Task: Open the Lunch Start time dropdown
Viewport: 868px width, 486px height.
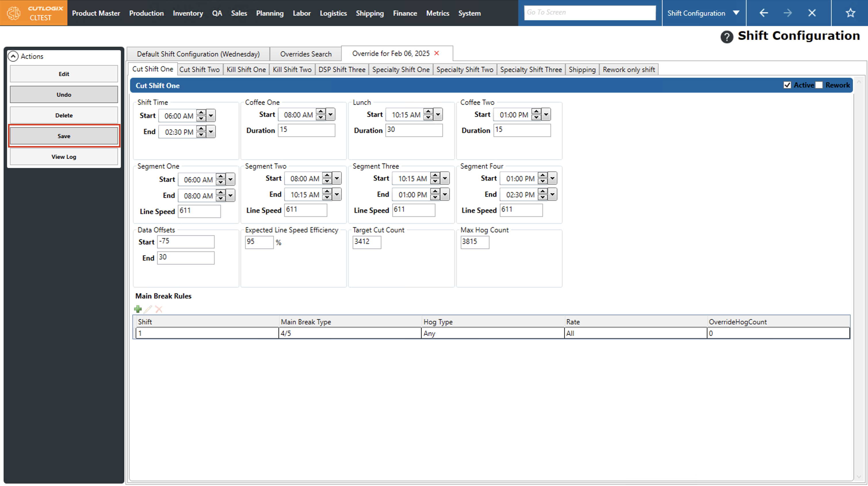Action: 438,114
